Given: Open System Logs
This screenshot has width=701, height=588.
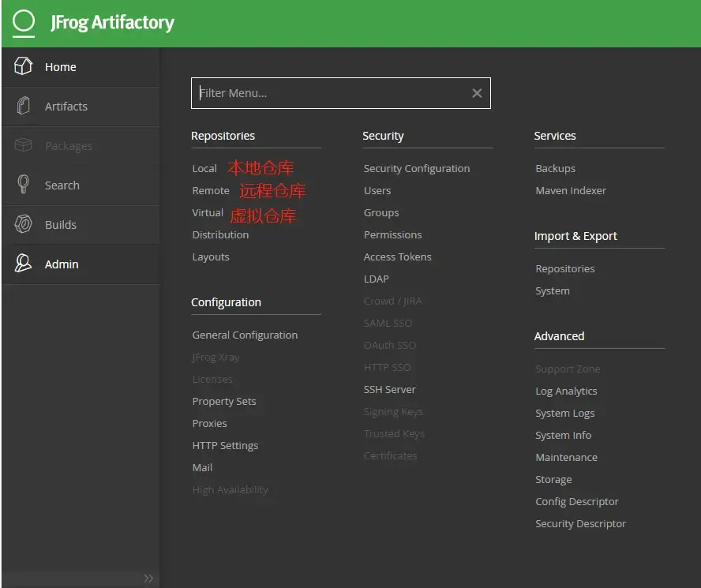Looking at the screenshot, I should (x=565, y=413).
